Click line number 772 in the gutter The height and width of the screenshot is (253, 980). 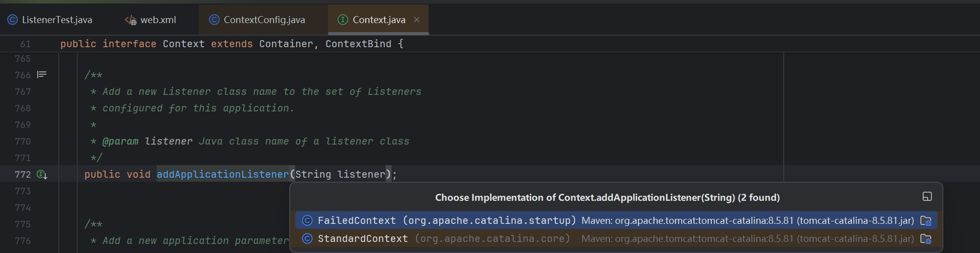click(23, 174)
